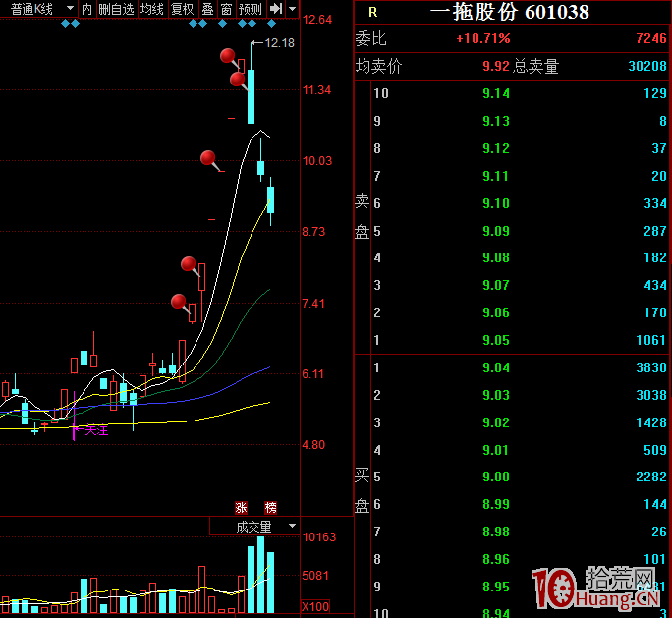Select buy level 3 price 9.02
This screenshot has width=672, height=618.
(496, 422)
